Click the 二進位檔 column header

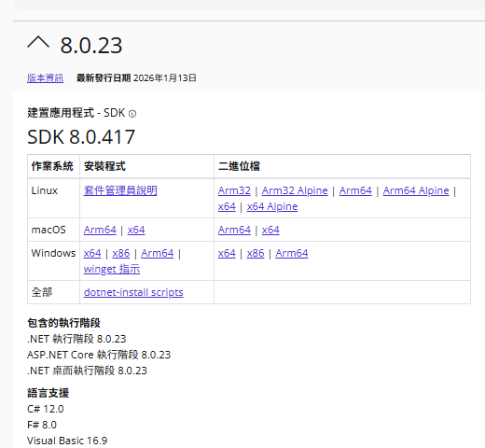[x=239, y=166]
